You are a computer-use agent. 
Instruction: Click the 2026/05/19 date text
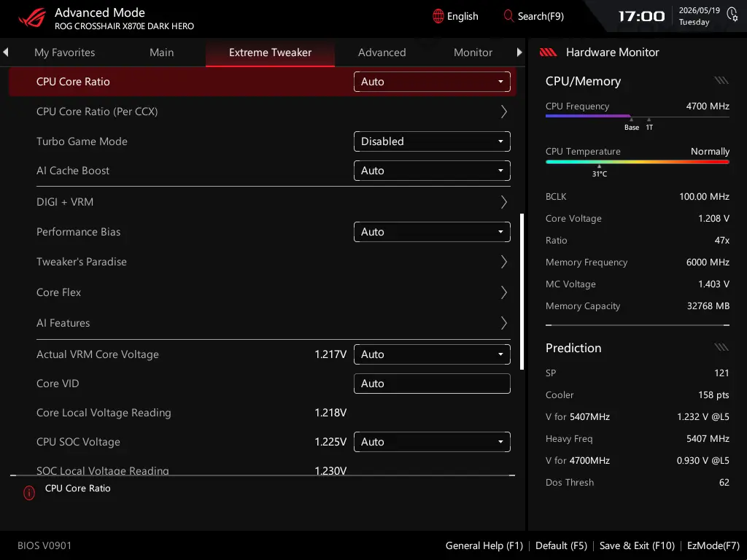point(699,10)
